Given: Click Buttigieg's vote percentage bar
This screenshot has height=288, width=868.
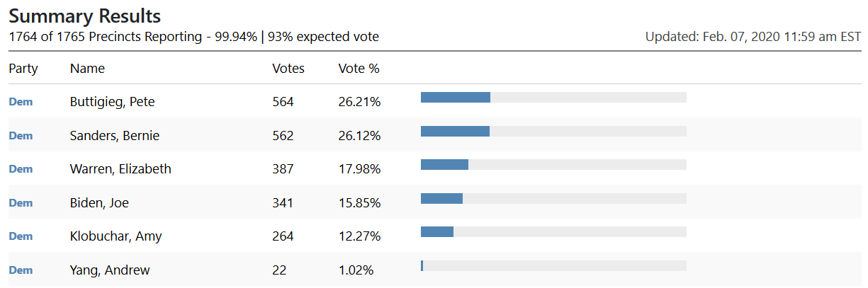Looking at the screenshot, I should pos(553,98).
